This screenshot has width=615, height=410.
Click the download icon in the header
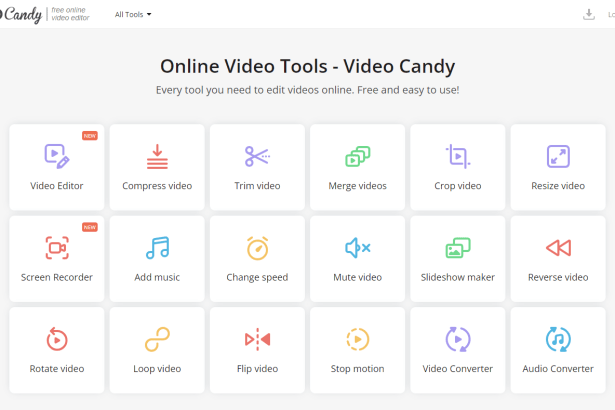tap(589, 15)
